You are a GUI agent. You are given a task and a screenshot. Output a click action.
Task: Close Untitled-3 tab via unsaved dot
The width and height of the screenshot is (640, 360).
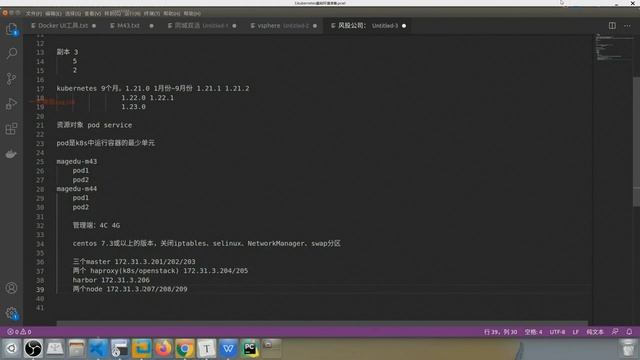pos(404,26)
